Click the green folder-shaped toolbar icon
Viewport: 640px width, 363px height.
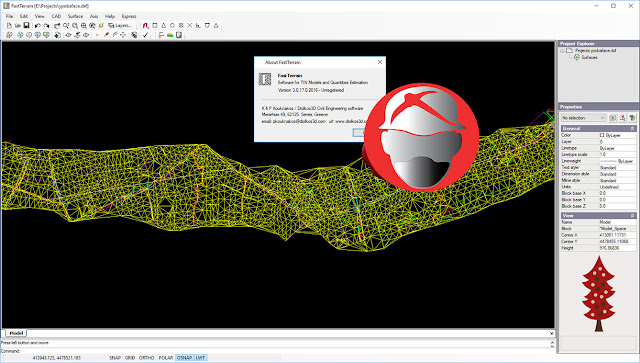(x=170, y=35)
